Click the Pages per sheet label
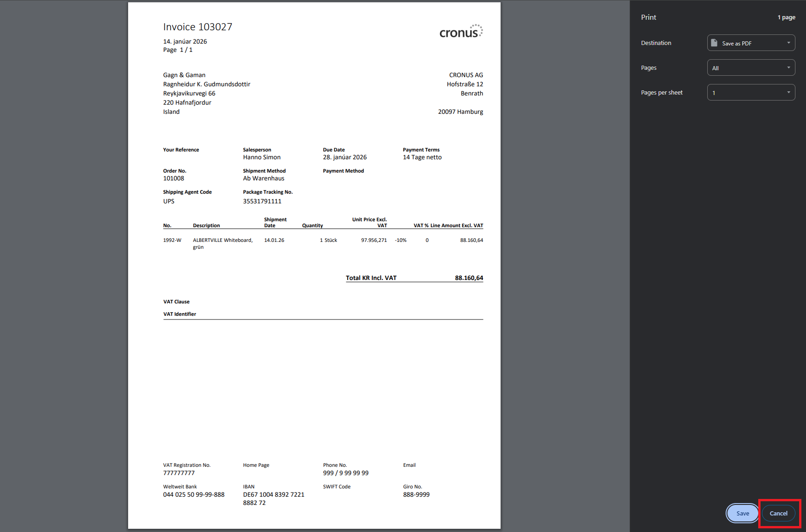The image size is (806, 532). click(x=661, y=93)
